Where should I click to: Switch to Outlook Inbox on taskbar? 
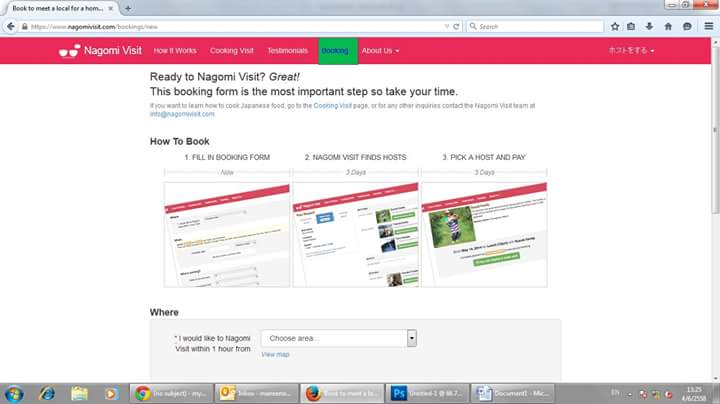coord(257,394)
